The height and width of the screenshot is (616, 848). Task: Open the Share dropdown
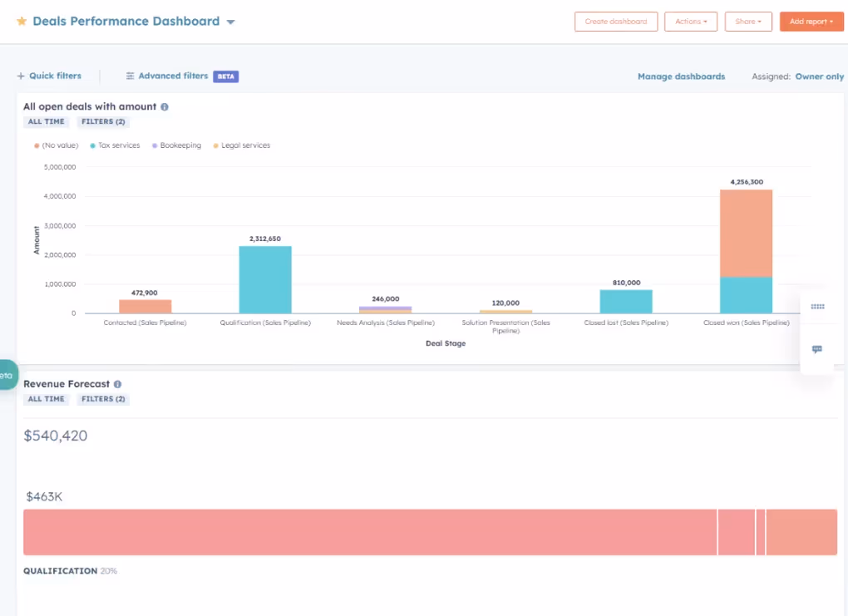click(747, 22)
